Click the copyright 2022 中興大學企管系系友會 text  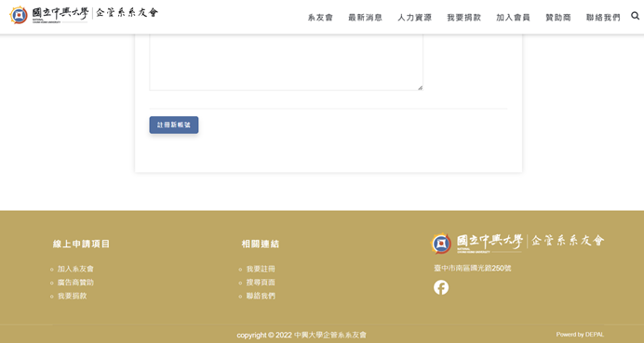(302, 335)
